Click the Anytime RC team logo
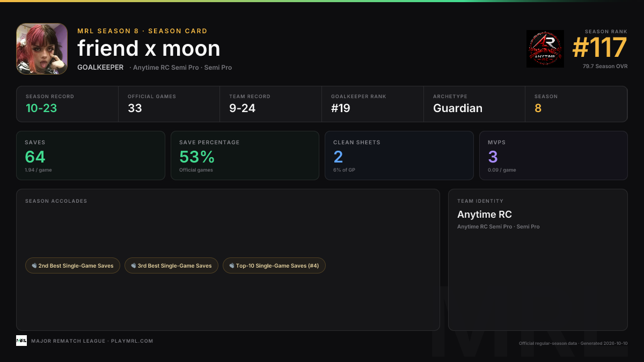644x362 pixels. [x=545, y=49]
